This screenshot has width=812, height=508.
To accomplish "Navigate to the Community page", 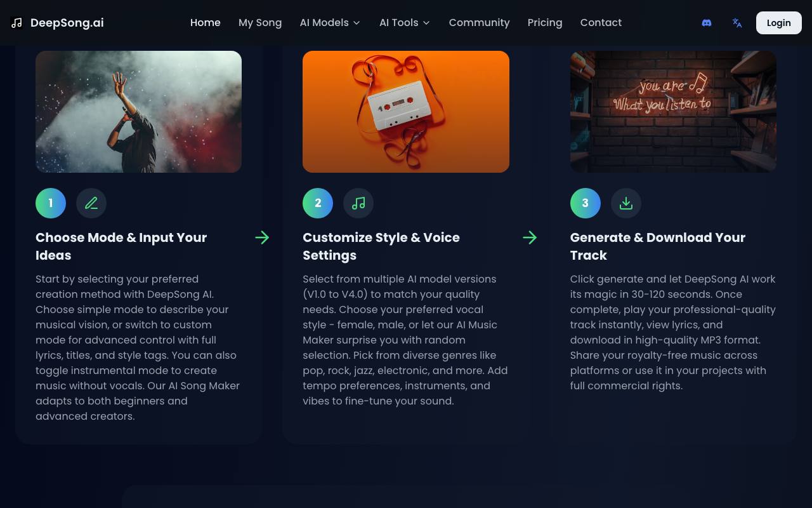I will (479, 23).
